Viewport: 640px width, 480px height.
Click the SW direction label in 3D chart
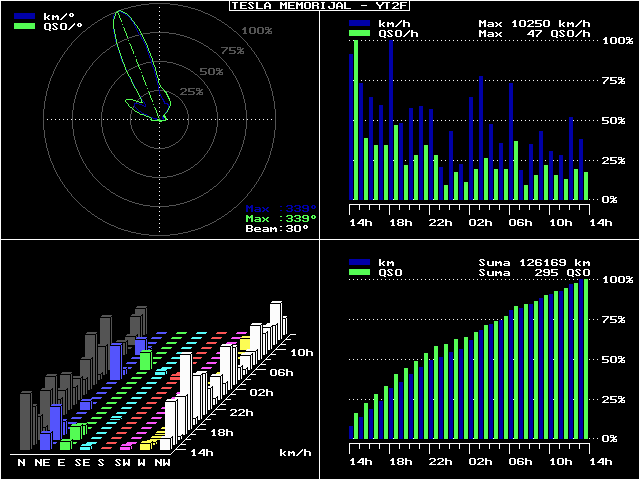122,462
